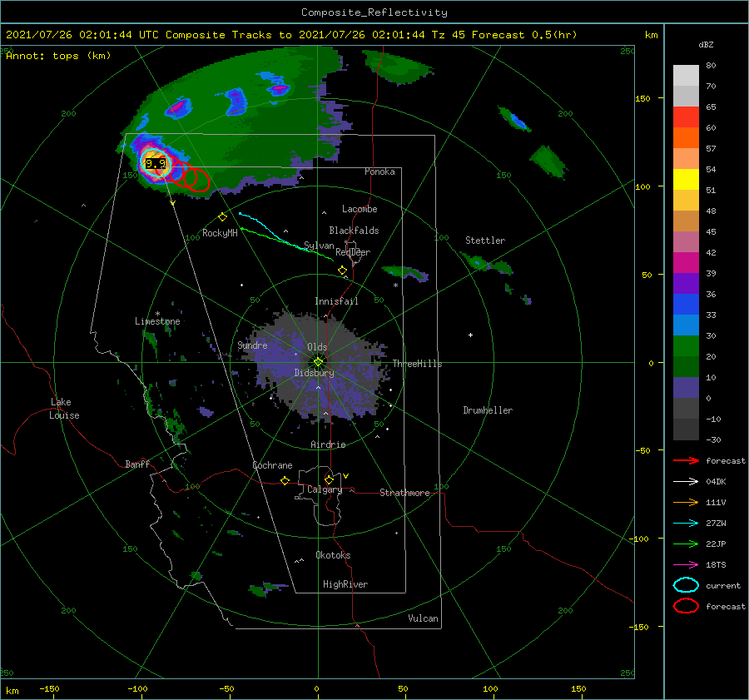Click the Okotoks city label

click(x=333, y=555)
